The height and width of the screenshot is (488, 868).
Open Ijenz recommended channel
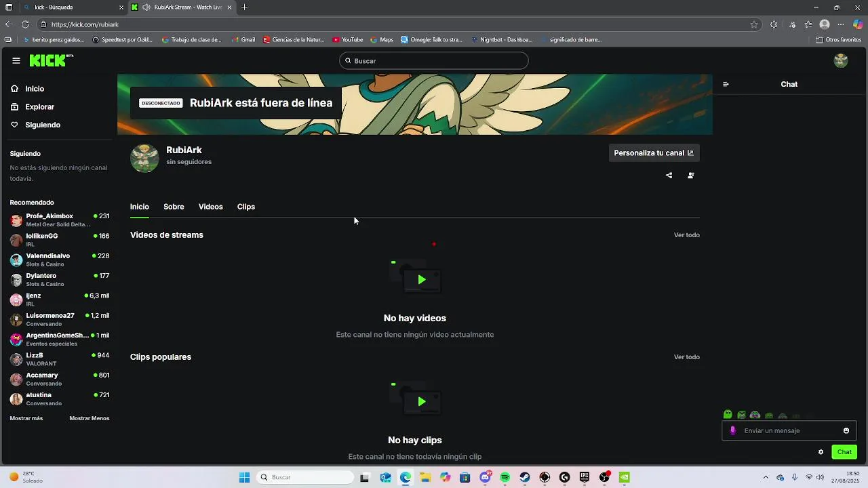tap(60, 300)
